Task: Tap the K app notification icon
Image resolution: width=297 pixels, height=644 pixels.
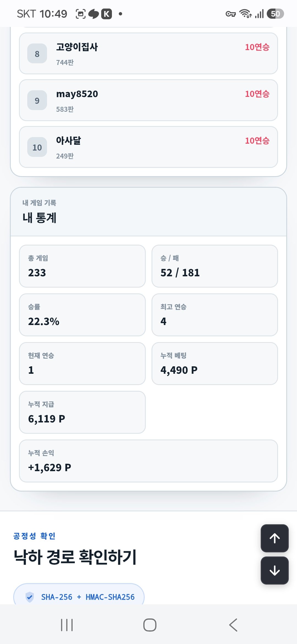Action: [106, 14]
